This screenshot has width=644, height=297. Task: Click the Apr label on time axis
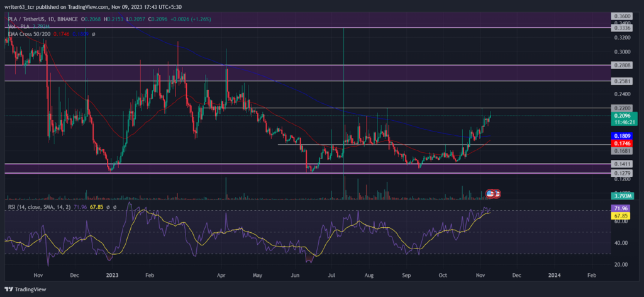tap(222, 276)
